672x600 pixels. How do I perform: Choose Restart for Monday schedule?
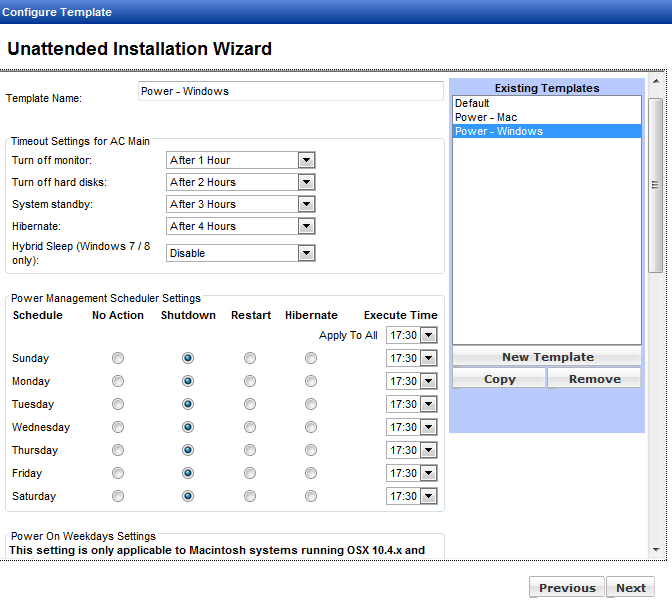pos(250,381)
